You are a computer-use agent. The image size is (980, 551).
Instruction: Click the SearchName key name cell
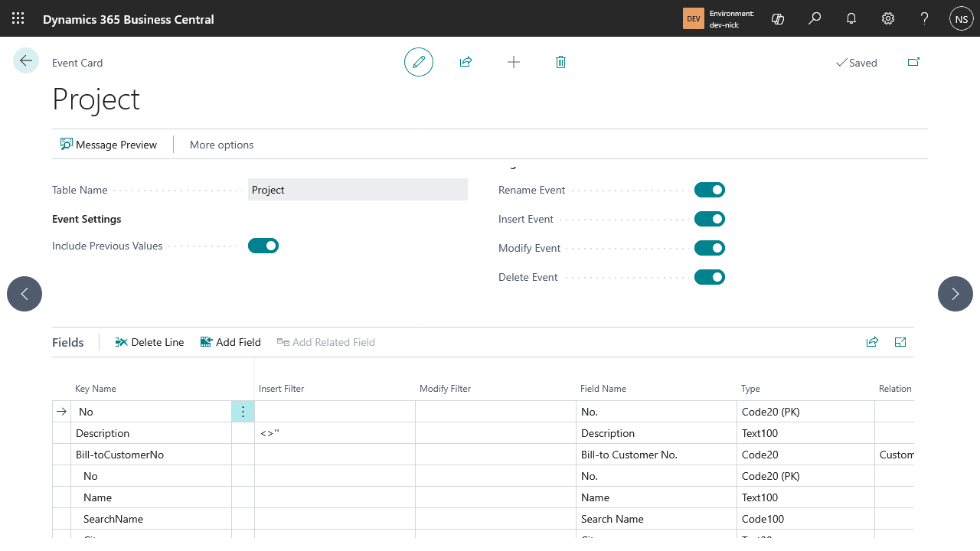coord(152,519)
